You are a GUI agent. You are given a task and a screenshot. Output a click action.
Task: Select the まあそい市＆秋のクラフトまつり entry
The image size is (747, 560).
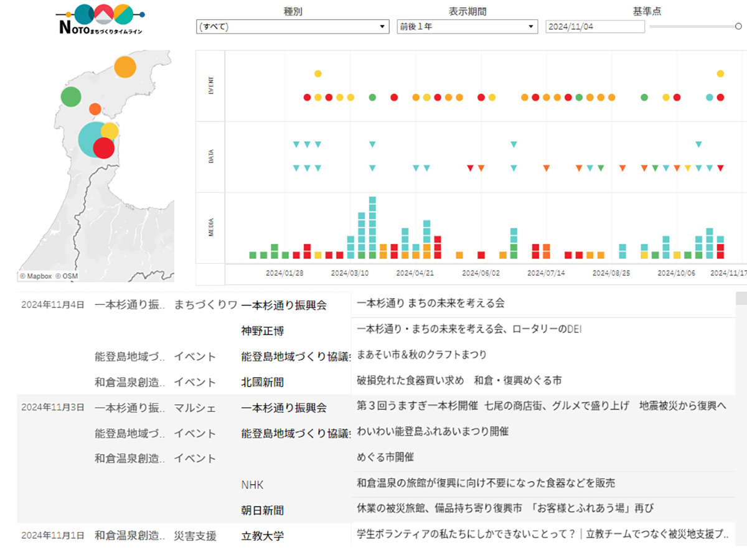[421, 355]
